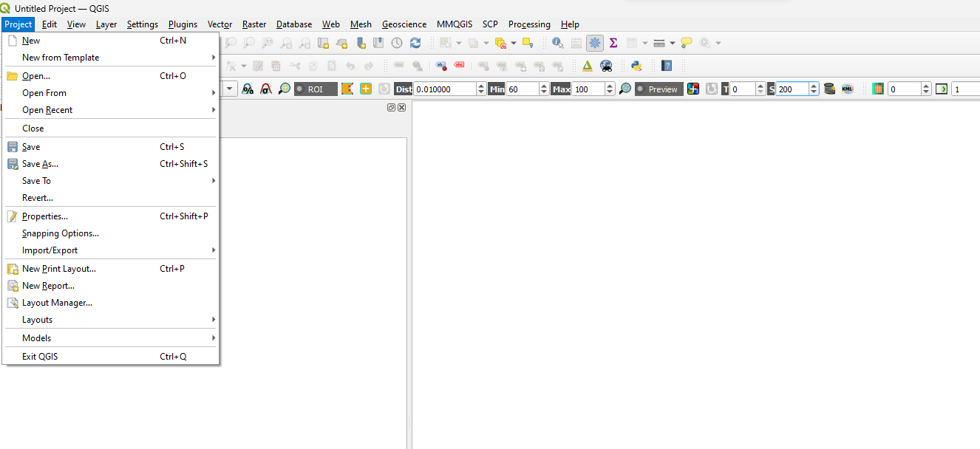Click the Refresh map icon
This screenshot has height=449, width=980.
415,44
